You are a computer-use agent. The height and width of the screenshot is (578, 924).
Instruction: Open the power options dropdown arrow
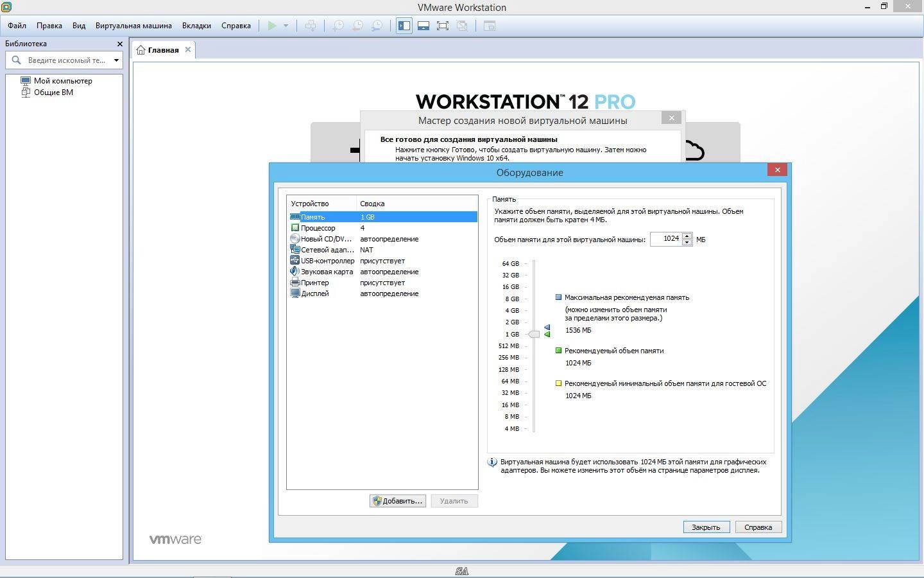click(x=286, y=26)
